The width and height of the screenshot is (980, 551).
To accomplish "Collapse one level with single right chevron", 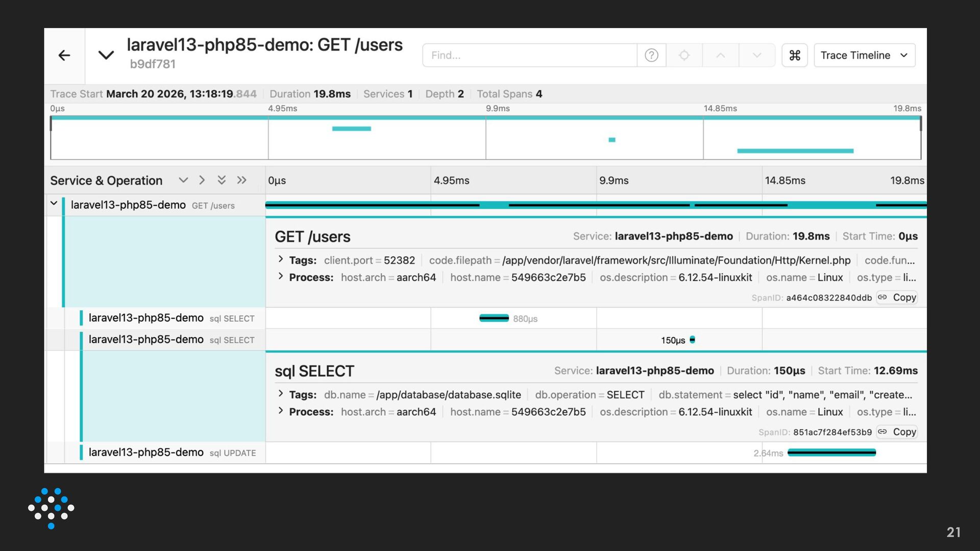I will 202,180.
